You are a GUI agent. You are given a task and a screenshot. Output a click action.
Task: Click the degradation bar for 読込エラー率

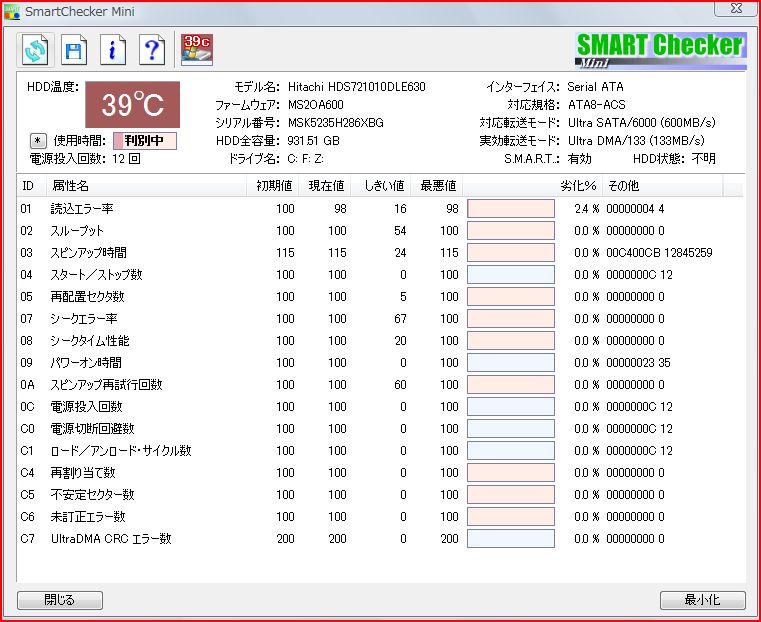[510, 209]
